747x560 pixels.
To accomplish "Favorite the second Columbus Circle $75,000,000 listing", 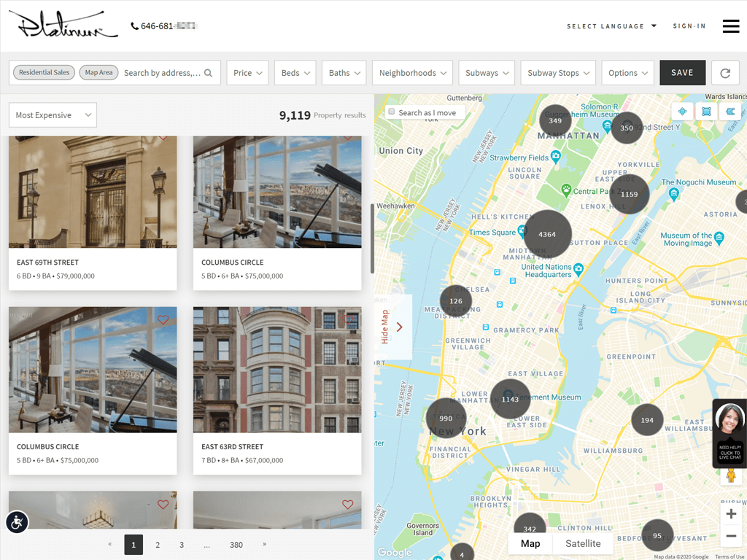I will coord(163,319).
